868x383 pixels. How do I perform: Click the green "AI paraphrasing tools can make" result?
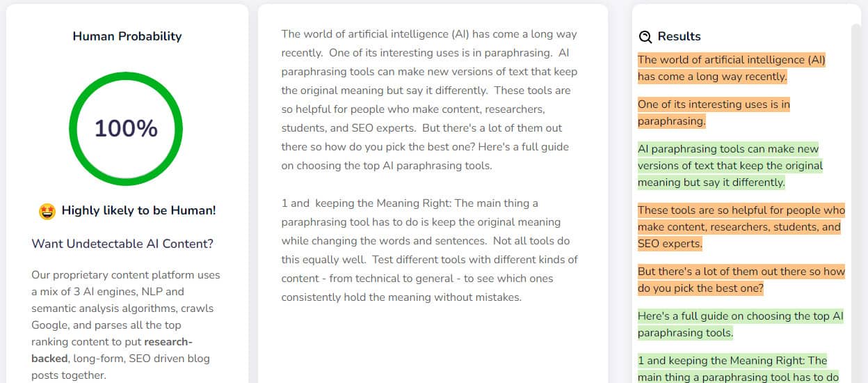pyautogui.click(x=729, y=166)
